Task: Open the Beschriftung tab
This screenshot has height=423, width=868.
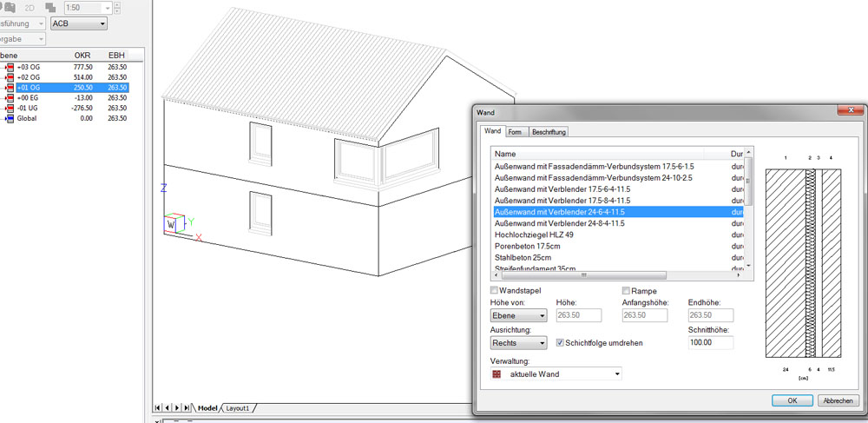Action: [x=549, y=132]
